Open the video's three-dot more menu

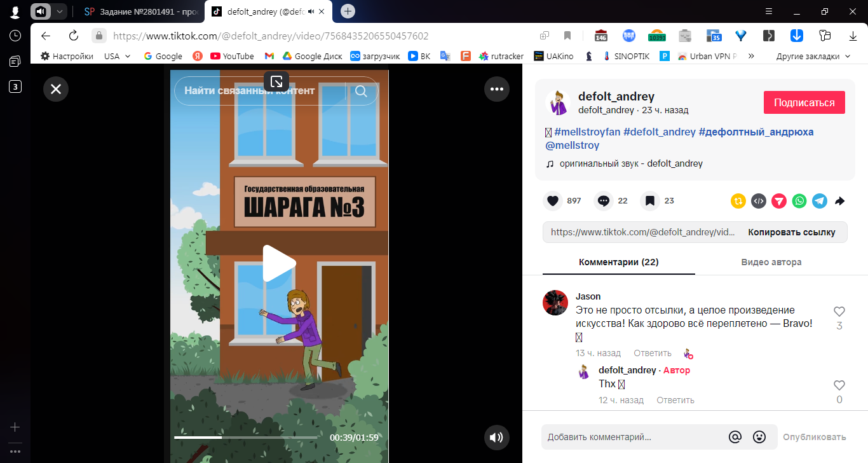coord(497,89)
